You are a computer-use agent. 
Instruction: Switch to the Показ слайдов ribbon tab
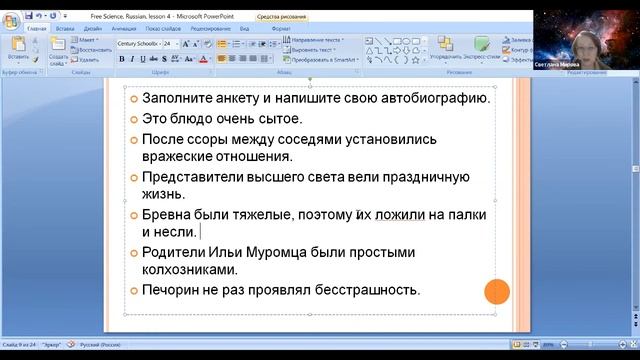click(x=163, y=29)
